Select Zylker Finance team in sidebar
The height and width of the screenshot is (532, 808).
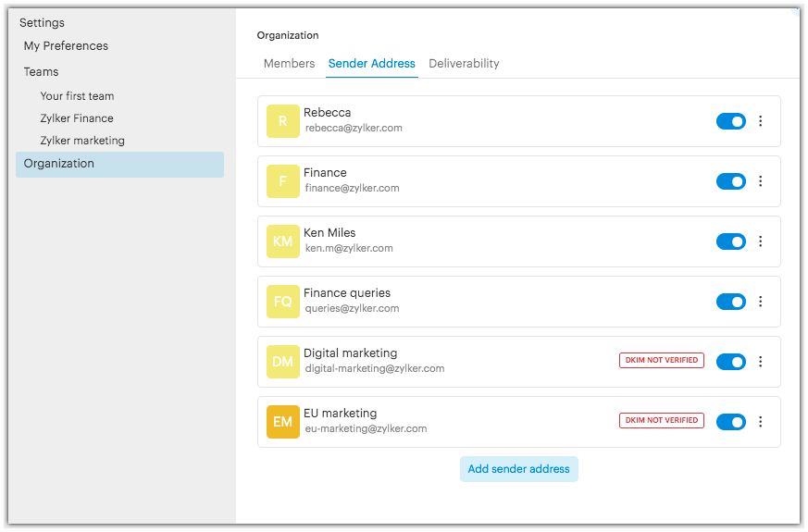[x=77, y=118]
